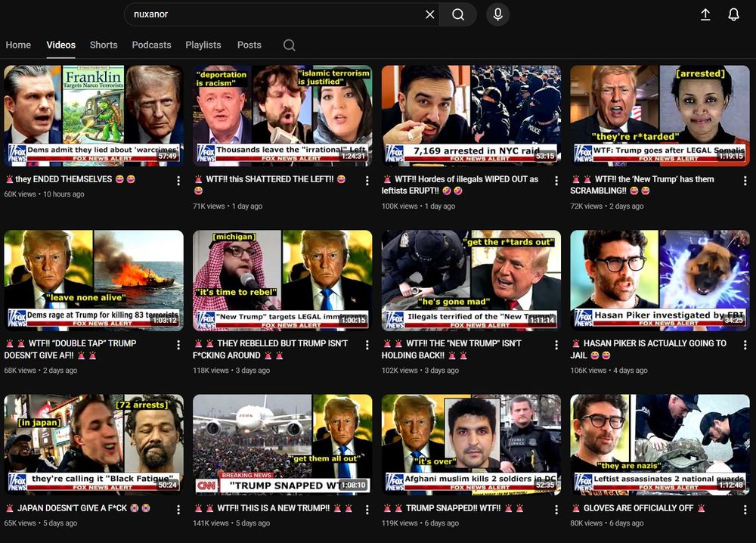The width and height of the screenshot is (756, 543).
Task: Open the channel search magnifier icon
Action: [290, 45]
